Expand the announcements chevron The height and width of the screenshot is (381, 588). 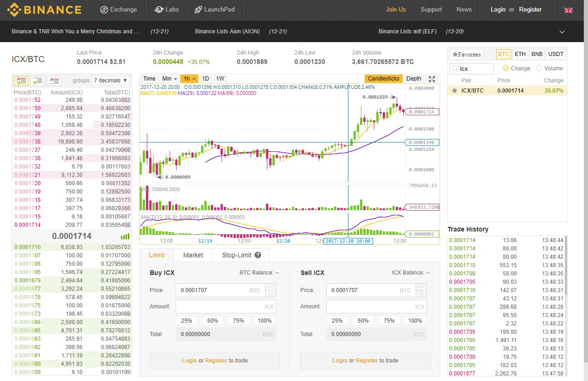[562, 31]
